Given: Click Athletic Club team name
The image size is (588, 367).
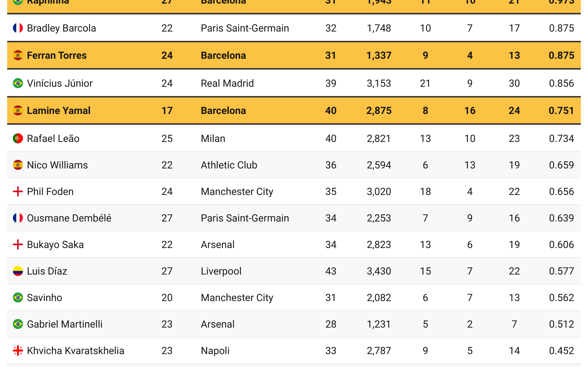Looking at the screenshot, I should (x=229, y=165).
